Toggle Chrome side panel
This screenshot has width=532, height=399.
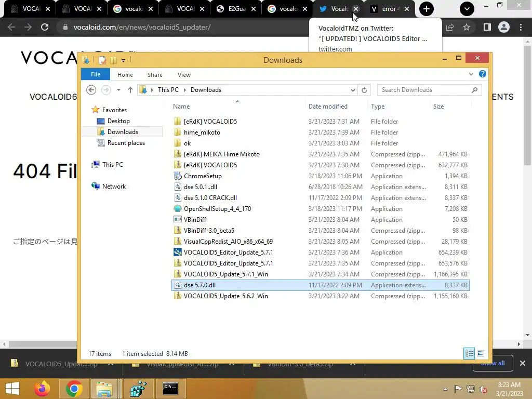pyautogui.click(x=487, y=27)
